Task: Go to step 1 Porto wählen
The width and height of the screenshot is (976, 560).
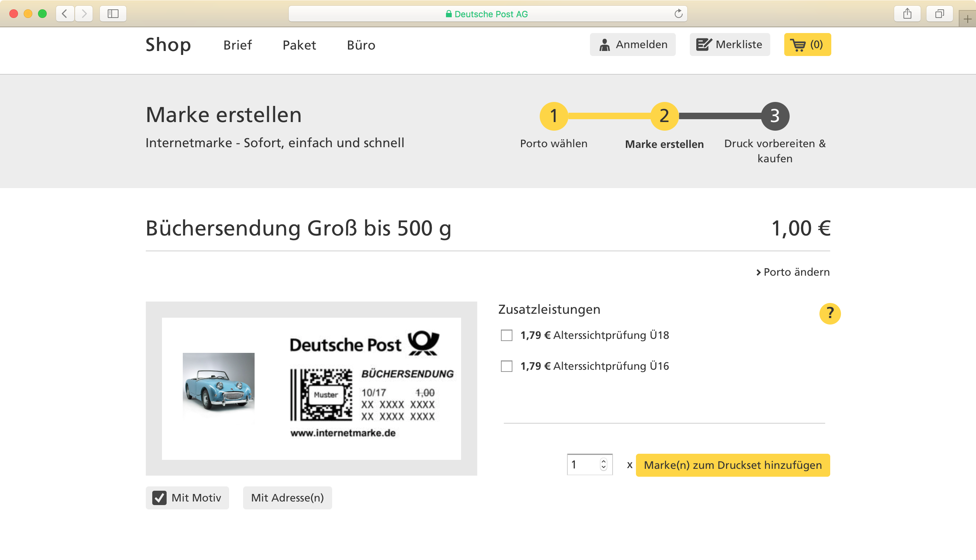Action: point(554,116)
